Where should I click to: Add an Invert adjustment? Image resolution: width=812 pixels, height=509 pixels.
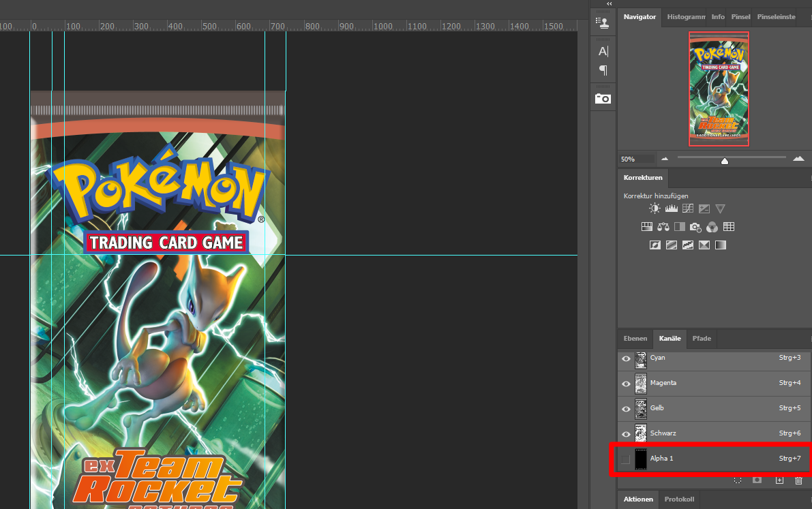coord(655,245)
